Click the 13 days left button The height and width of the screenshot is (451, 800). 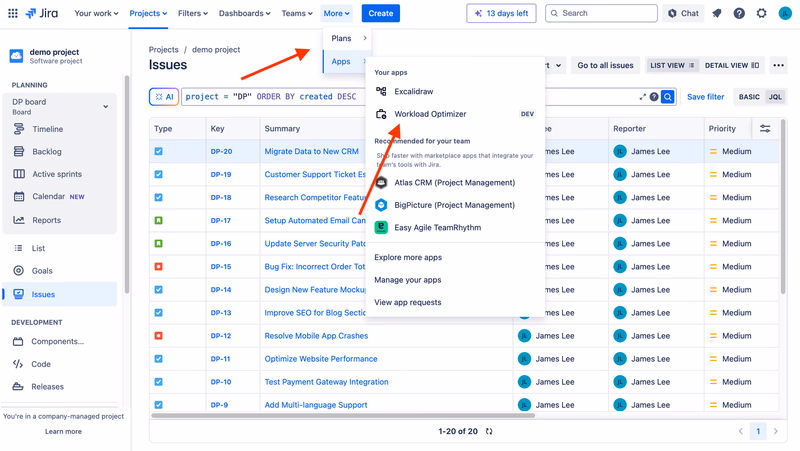tap(501, 13)
